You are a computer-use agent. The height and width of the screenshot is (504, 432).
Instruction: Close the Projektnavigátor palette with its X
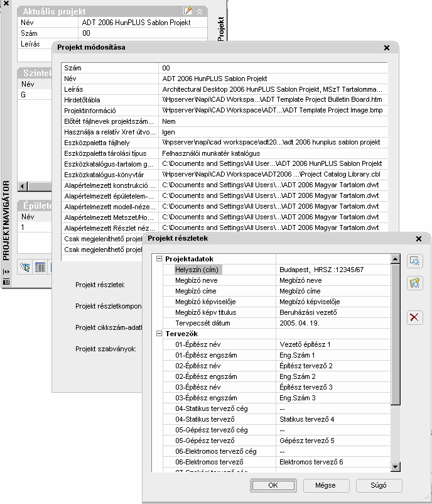pyautogui.click(x=6, y=4)
